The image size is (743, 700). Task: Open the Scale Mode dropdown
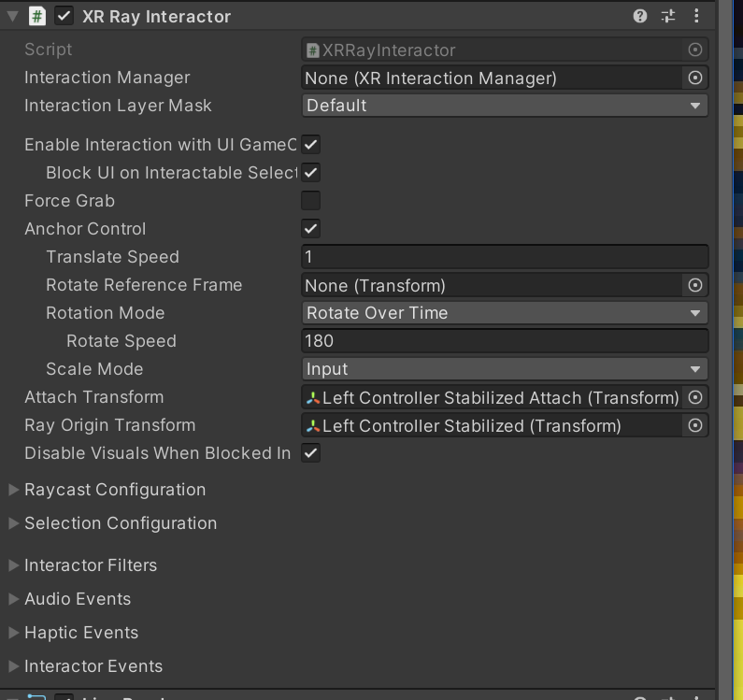pos(505,369)
